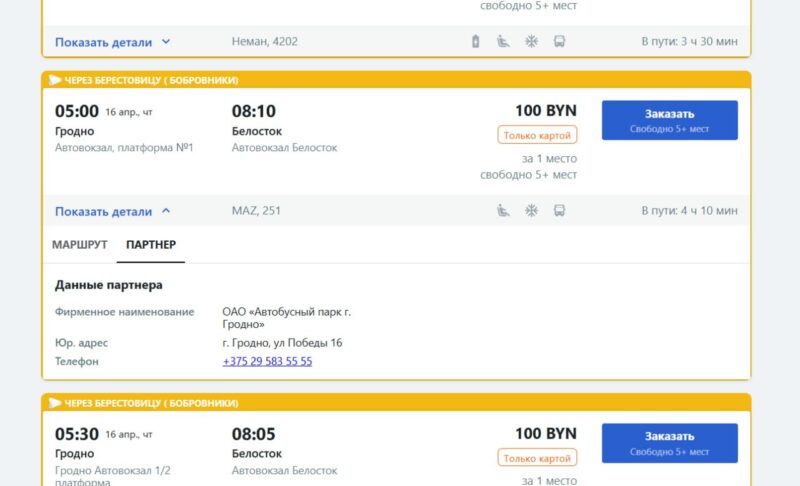Click Только картой badge on the 05:30 trip
Image resolution: width=800 pixels, height=486 pixels.
pyautogui.click(x=537, y=458)
